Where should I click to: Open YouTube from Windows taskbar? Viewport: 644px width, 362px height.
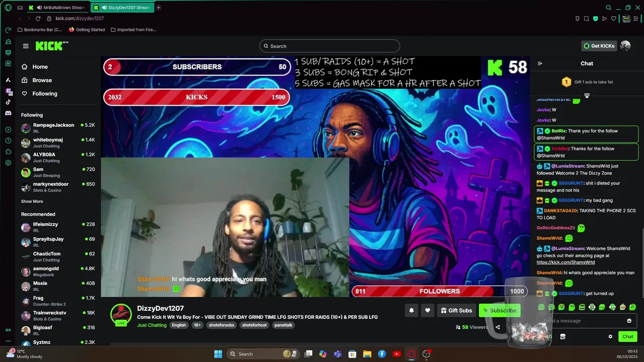coord(396,354)
